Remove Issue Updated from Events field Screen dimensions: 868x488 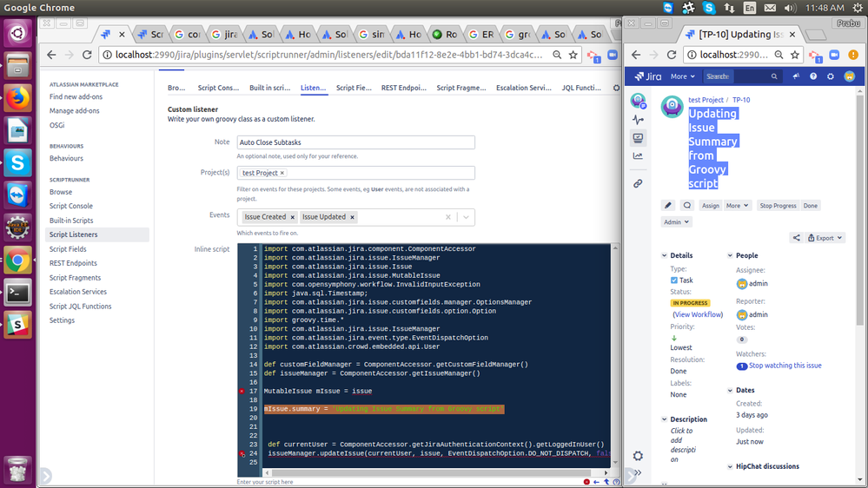coord(352,217)
